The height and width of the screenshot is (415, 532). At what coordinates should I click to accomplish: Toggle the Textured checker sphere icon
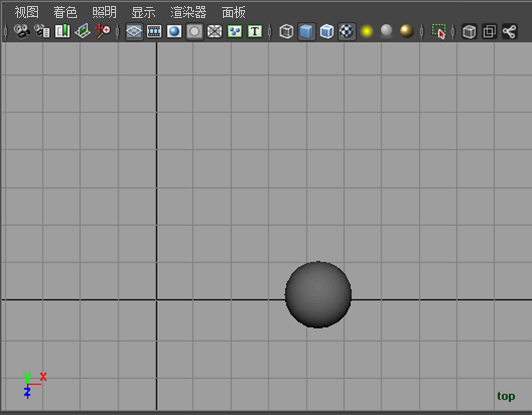coord(347,32)
